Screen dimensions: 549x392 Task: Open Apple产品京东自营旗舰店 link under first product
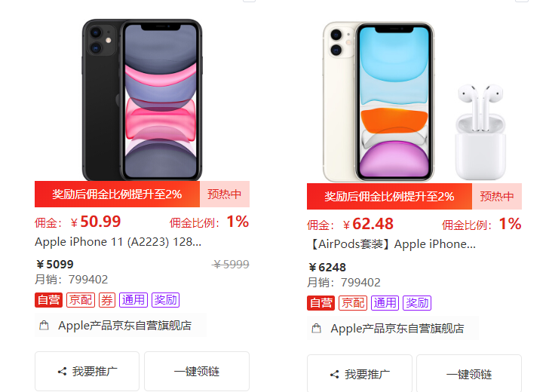coord(124,326)
